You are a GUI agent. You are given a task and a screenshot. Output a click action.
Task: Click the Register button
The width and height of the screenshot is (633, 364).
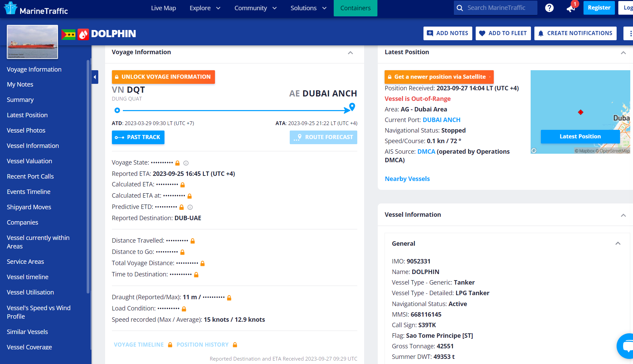[599, 7]
